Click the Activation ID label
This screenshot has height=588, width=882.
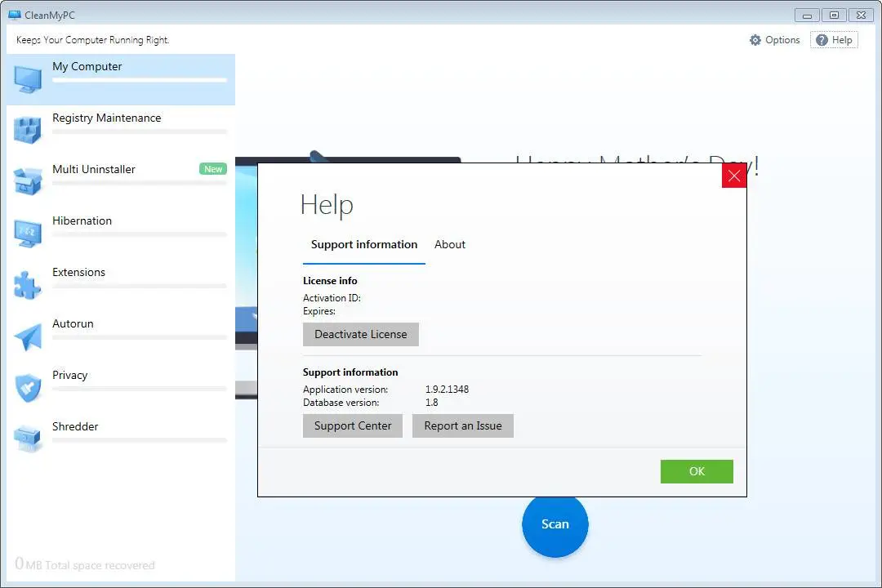[x=332, y=298]
